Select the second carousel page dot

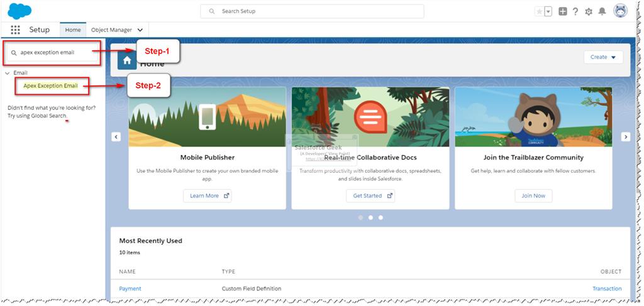370,217
